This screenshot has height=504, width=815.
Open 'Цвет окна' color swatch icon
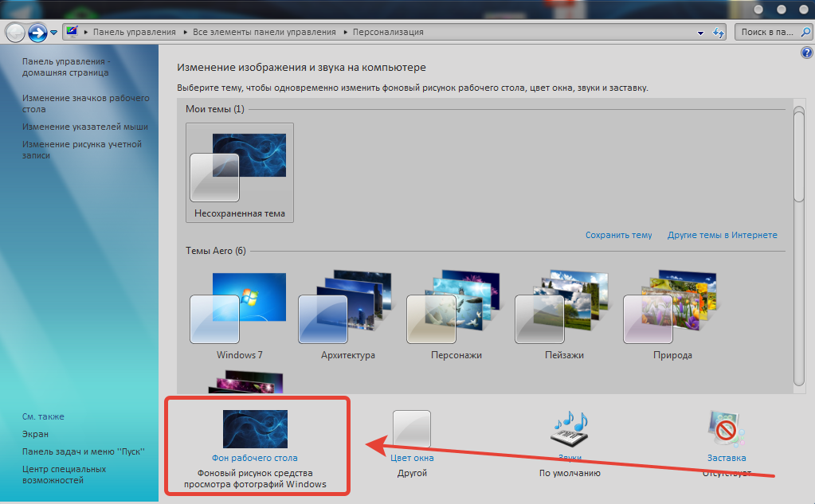click(412, 429)
